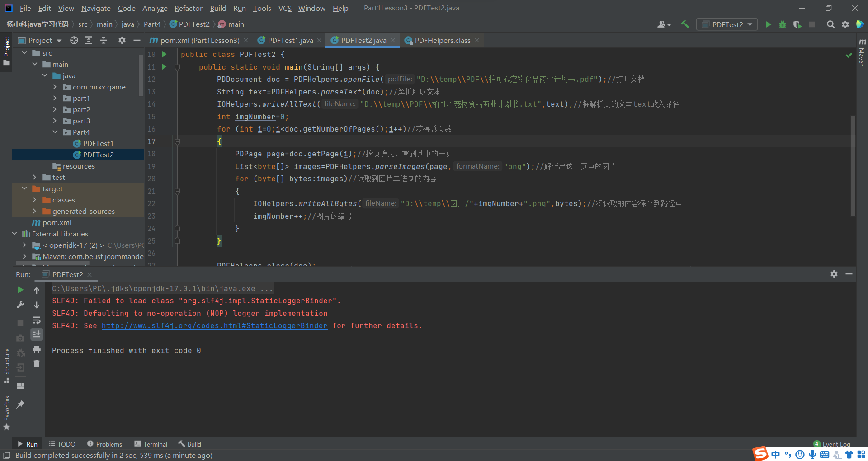Click the Build project hammer icon

click(685, 24)
